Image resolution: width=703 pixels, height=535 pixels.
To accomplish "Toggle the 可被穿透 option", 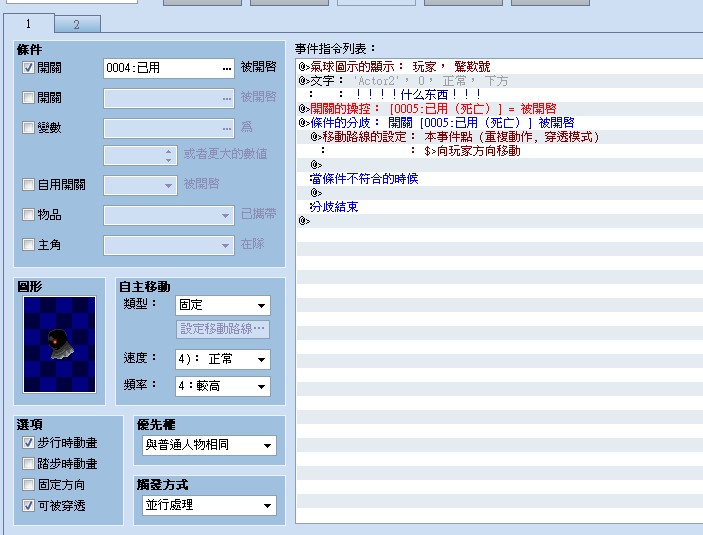I will tap(28, 505).
